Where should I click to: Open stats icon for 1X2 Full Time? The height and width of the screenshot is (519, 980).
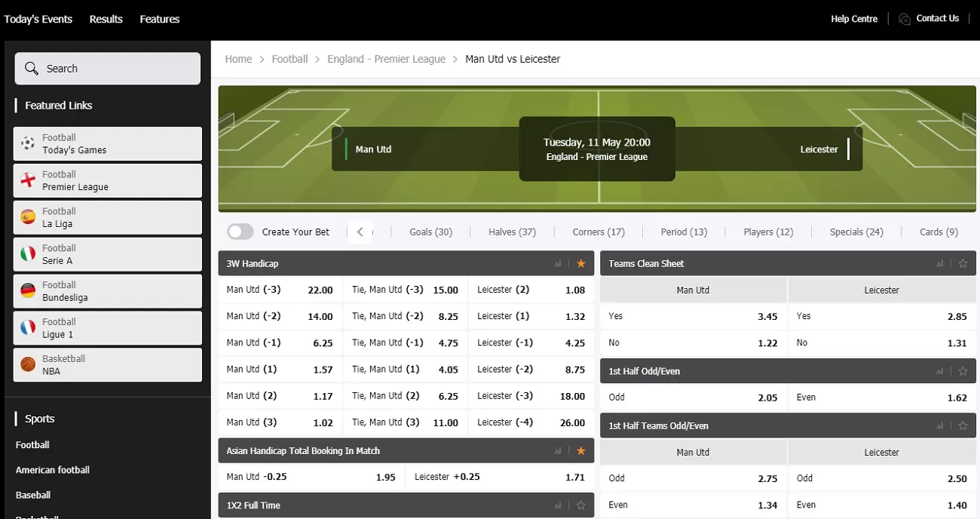point(558,505)
